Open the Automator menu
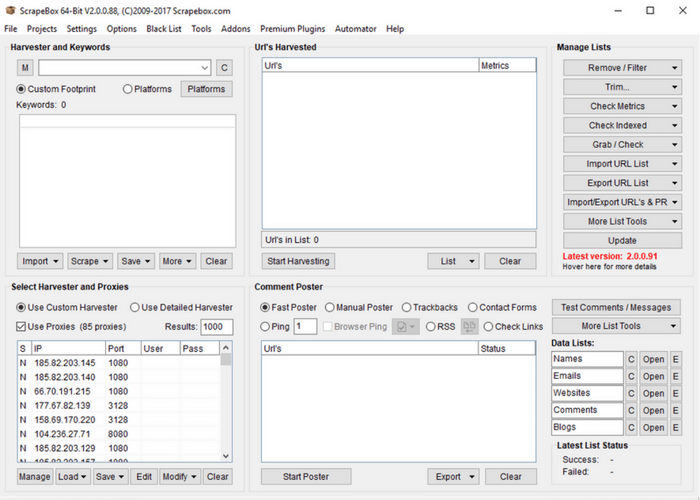 (356, 29)
